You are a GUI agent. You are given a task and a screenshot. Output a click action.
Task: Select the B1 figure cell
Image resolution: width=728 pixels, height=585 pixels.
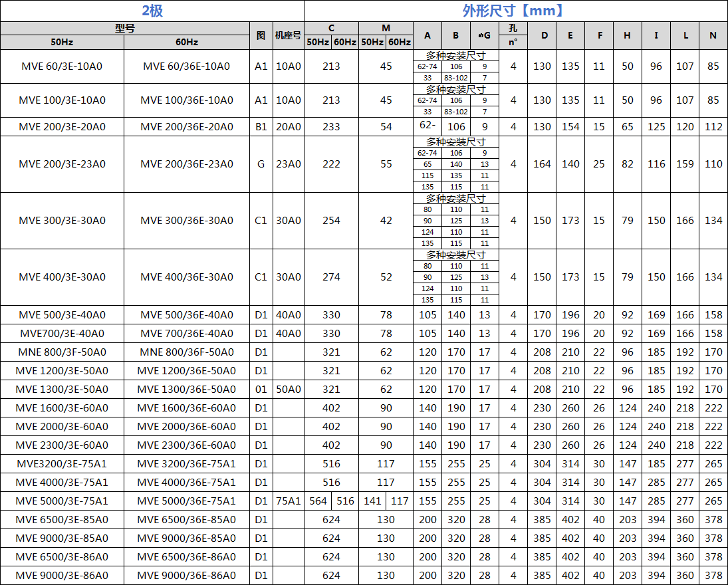pos(261,127)
